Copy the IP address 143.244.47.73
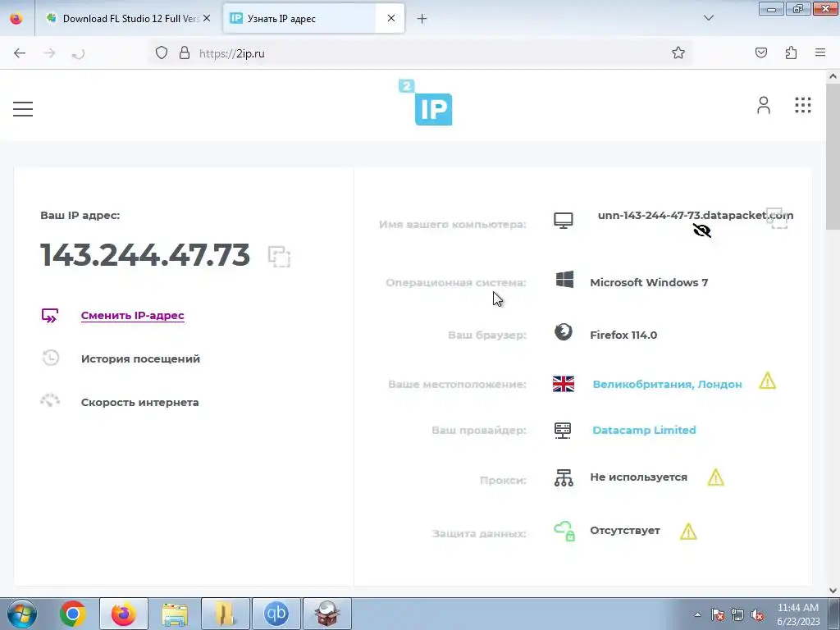The width and height of the screenshot is (840, 630). [279, 256]
